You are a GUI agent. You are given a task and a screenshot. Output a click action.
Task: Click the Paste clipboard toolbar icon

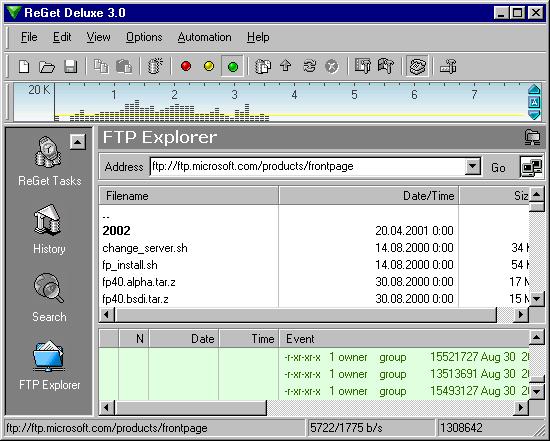[x=124, y=66]
